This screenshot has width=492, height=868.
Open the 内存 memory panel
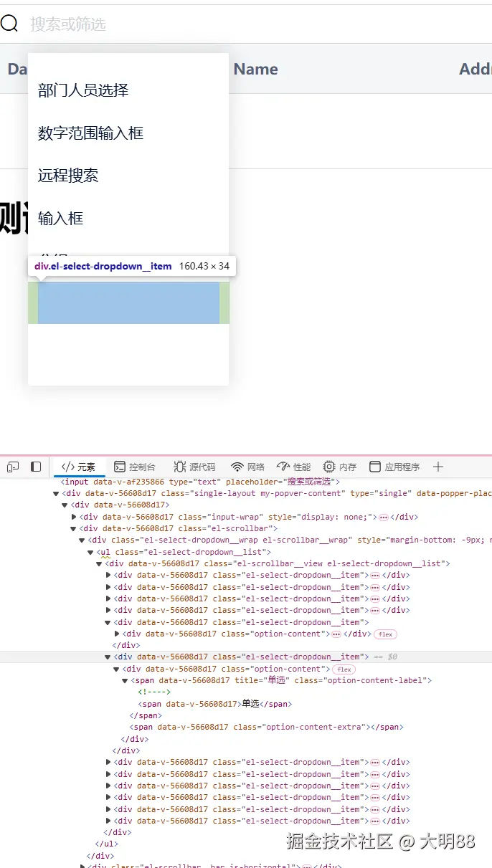[339, 467]
